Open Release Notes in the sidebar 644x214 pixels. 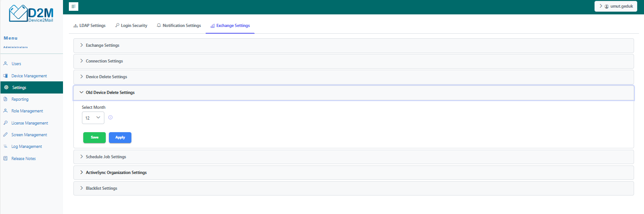tap(23, 159)
